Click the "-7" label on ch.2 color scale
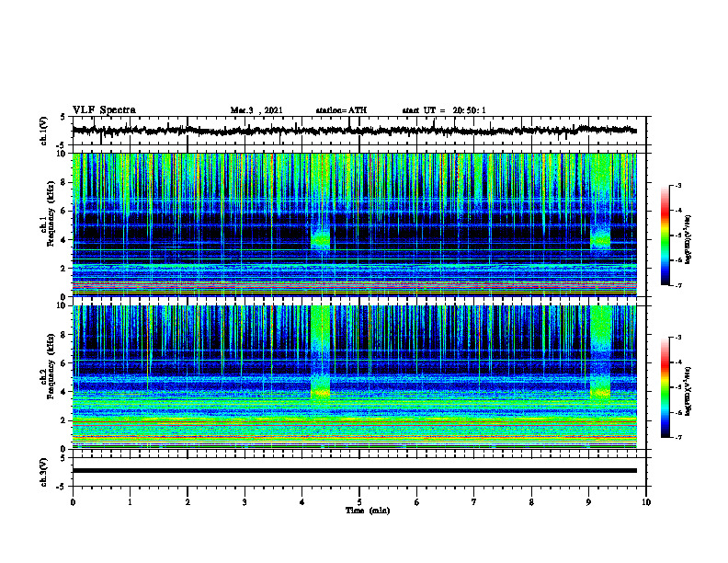The image size is (728, 563). (x=678, y=438)
